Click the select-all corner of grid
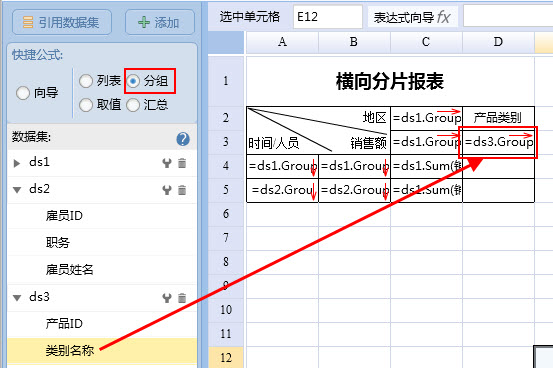553x368 pixels. pos(226,42)
